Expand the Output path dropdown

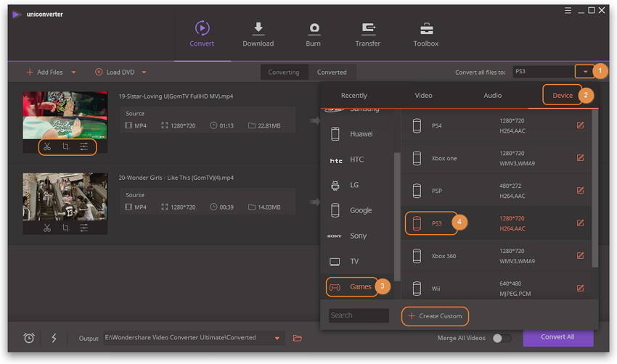click(277, 338)
